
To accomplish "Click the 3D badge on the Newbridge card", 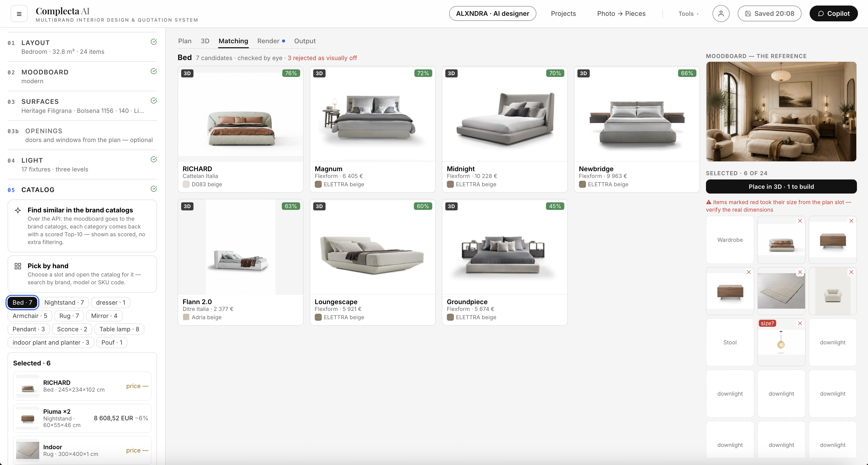I will 583,73.
